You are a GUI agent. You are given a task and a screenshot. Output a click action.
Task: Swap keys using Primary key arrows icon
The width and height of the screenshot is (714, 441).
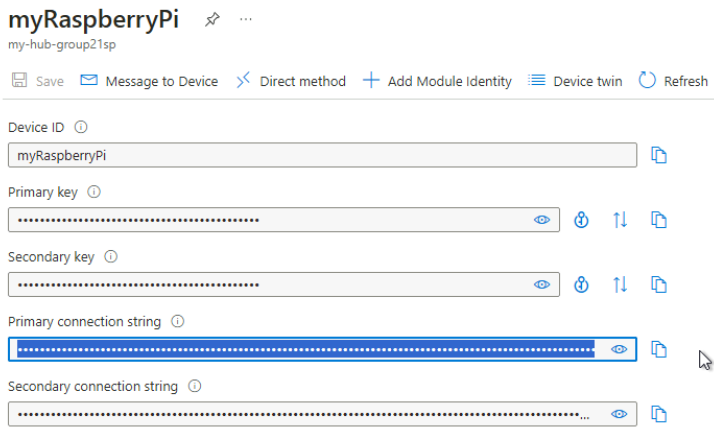(x=620, y=220)
